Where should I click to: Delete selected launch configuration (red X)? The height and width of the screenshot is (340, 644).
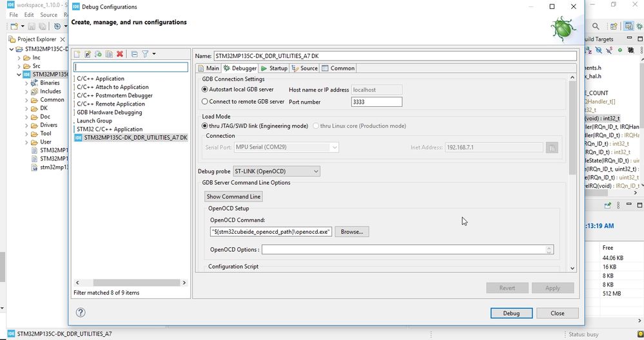(120, 54)
